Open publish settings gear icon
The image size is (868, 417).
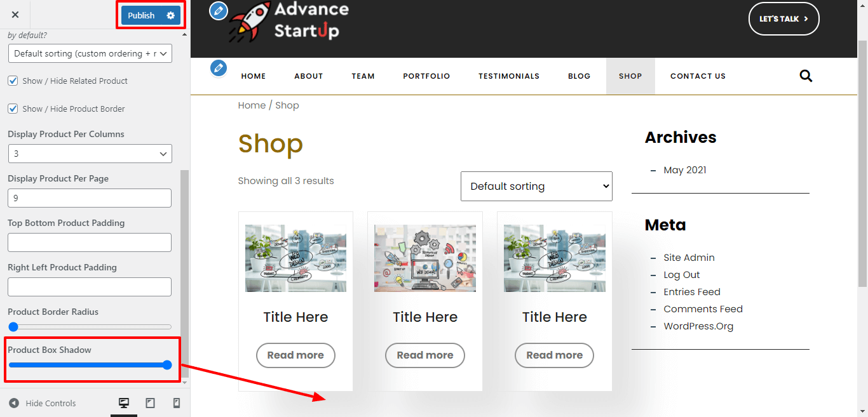(x=170, y=15)
